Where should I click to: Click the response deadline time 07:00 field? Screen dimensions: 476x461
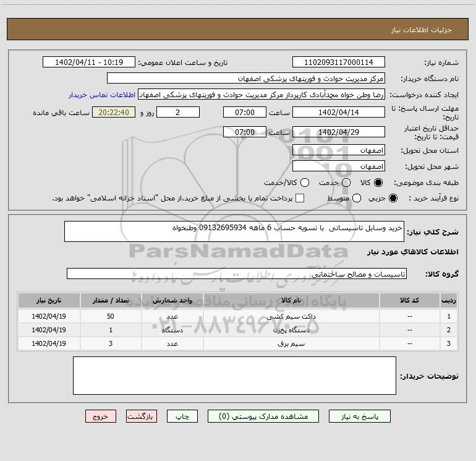click(x=245, y=113)
